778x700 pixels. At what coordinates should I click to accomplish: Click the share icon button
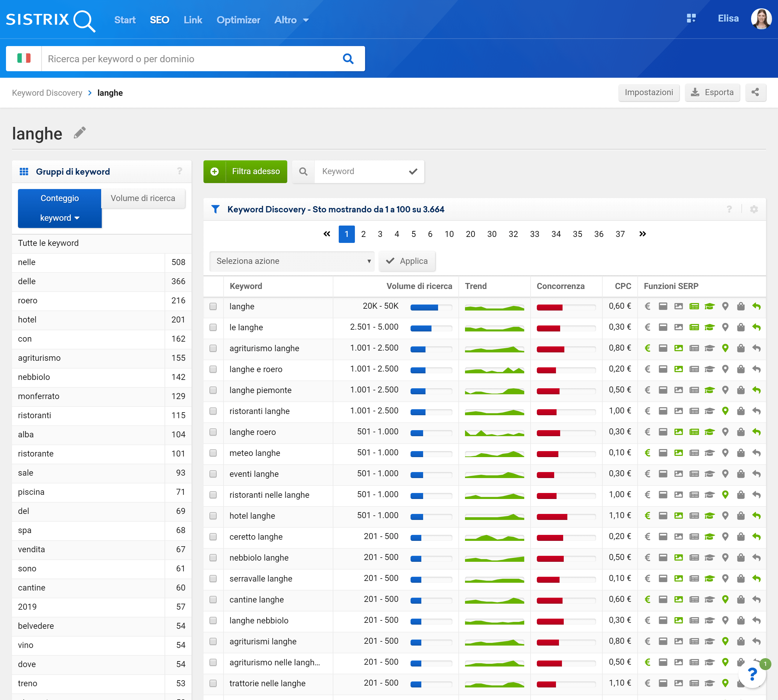click(x=755, y=92)
